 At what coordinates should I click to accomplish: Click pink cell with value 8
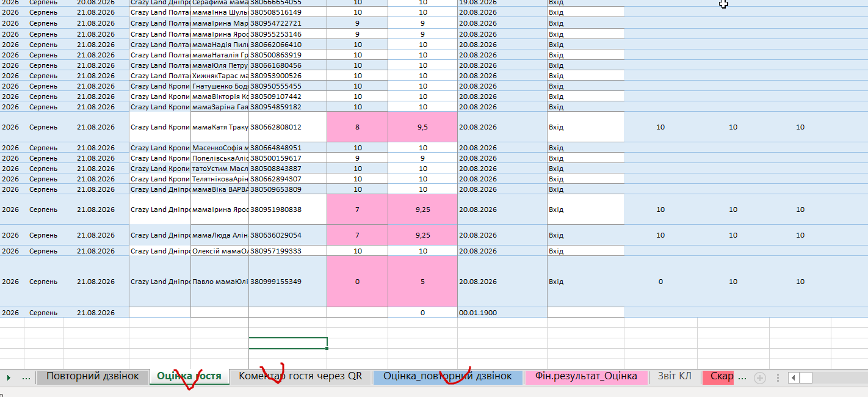point(357,127)
